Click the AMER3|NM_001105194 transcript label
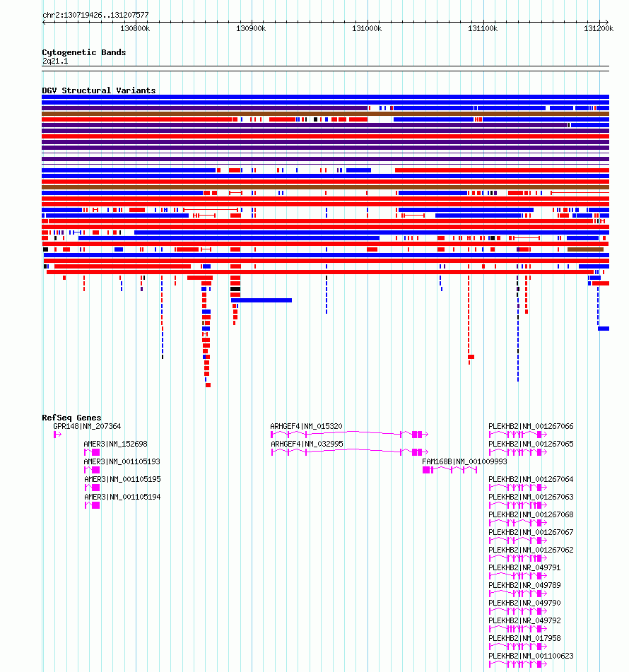The image size is (629, 672). pos(122,497)
